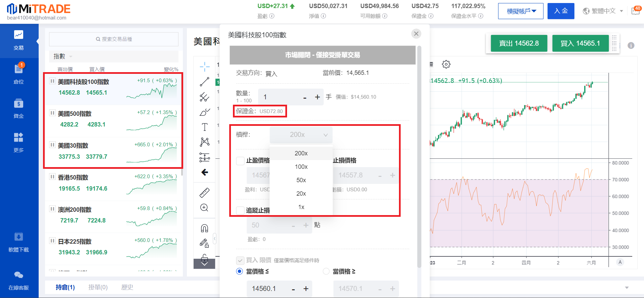Open the demo account dropdown

coord(520,11)
